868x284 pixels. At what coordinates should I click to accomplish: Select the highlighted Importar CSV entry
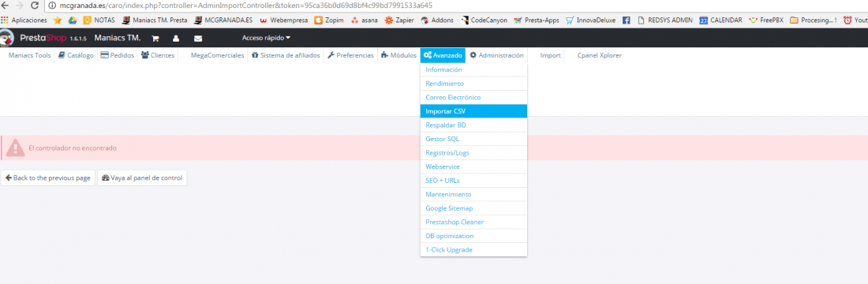coord(474,111)
